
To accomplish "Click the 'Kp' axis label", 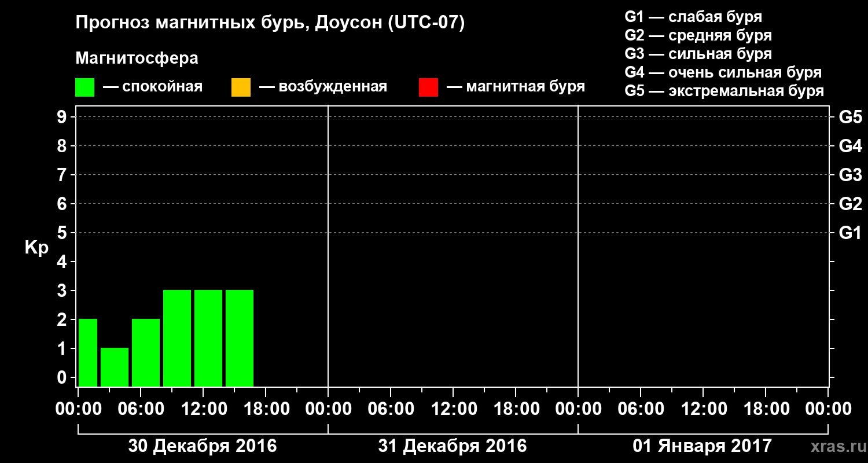I will (x=36, y=248).
